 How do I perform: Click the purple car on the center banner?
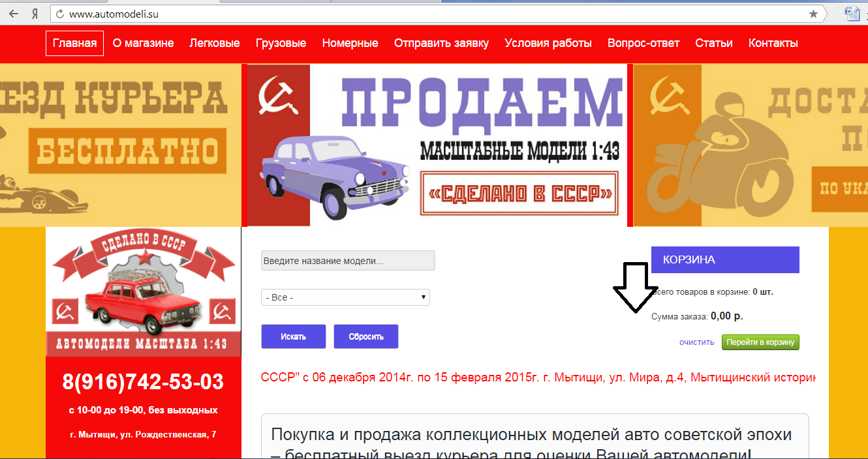333,173
